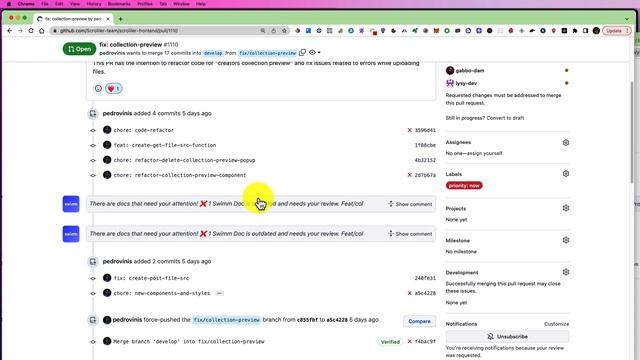Image resolution: width=640 pixels, height=360 pixels.
Task: Open Milestone settings gear
Action: (566, 240)
